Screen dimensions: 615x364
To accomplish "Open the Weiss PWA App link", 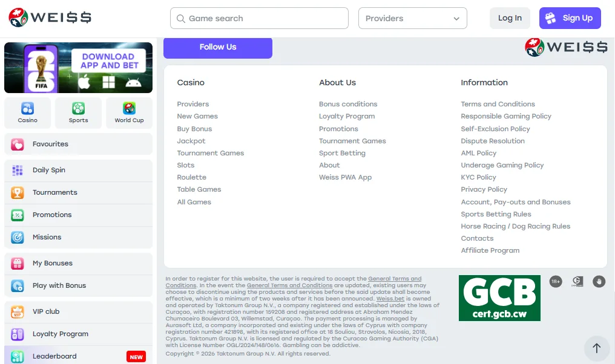I will click(345, 178).
